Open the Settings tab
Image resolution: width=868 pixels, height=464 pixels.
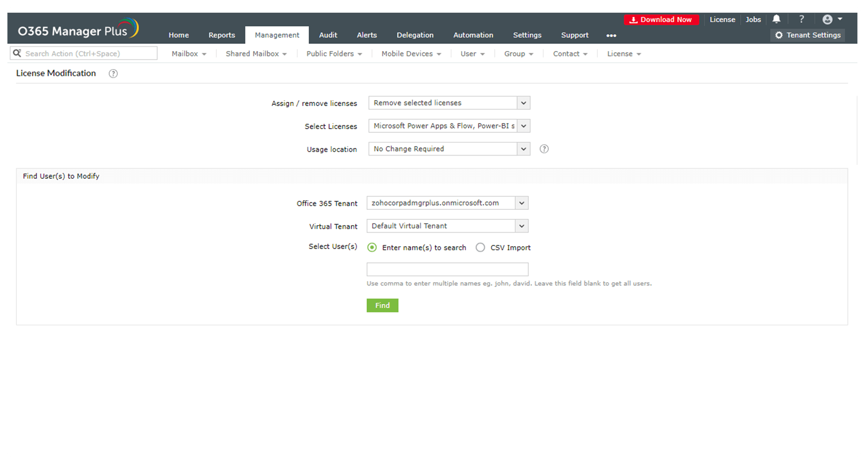click(527, 35)
